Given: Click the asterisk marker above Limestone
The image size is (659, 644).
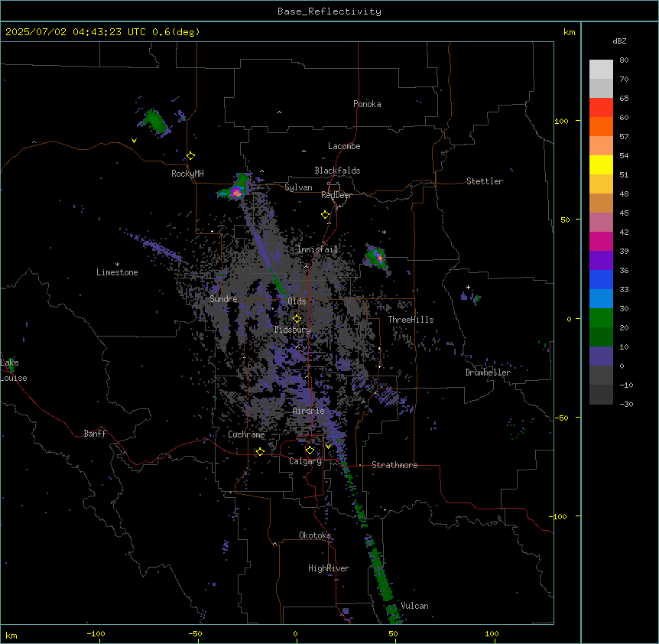Looking at the screenshot, I should point(117,264).
